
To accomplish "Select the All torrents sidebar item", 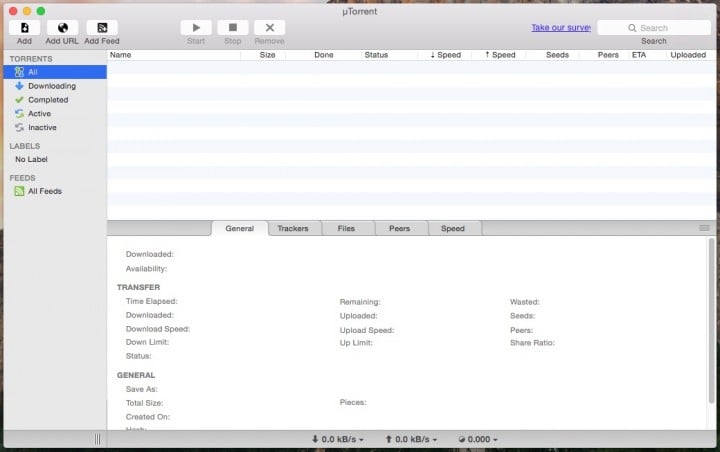I will (x=55, y=72).
